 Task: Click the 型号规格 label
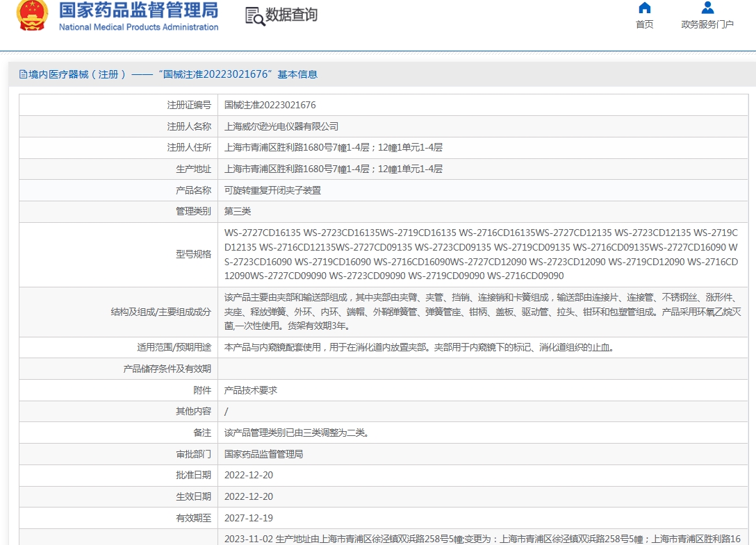pos(193,254)
